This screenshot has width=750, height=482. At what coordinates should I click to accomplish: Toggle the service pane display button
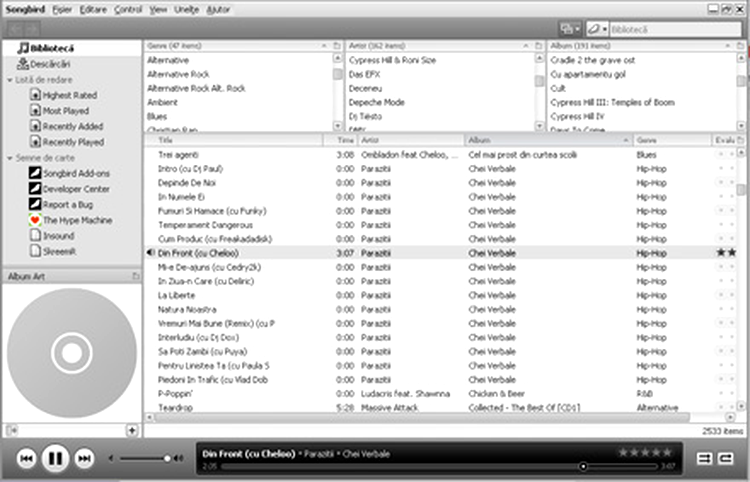[x=11, y=430]
